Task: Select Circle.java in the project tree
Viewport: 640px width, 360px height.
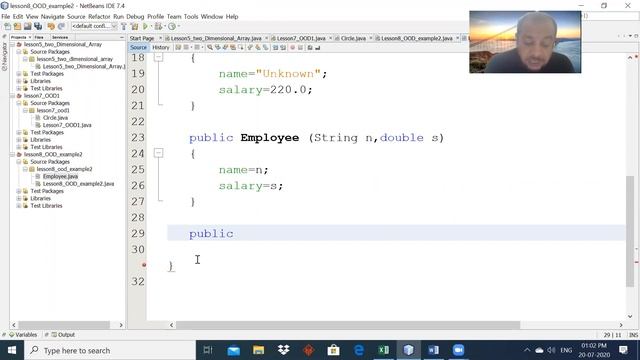Action: pos(55,118)
